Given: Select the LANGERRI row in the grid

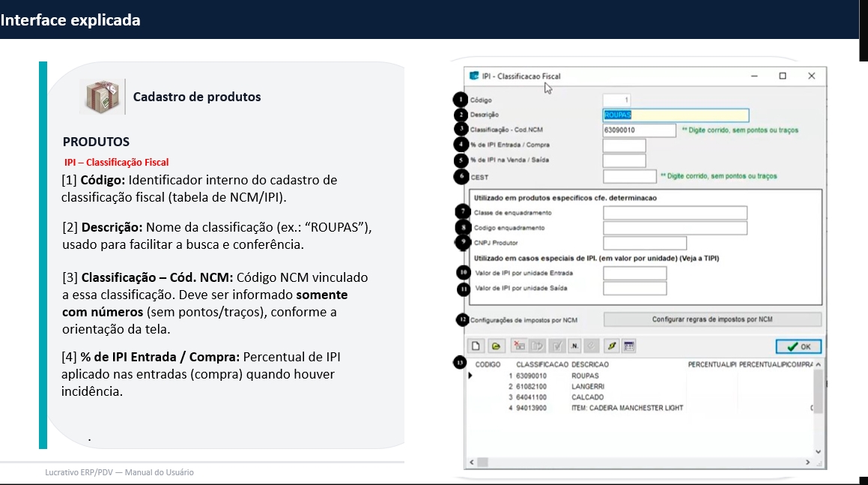Looking at the screenshot, I should coord(587,387).
